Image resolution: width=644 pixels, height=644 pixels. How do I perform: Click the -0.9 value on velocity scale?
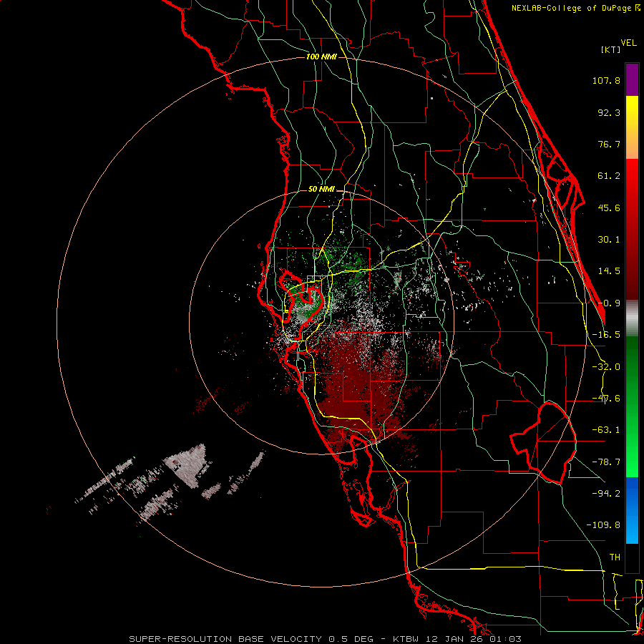click(609, 303)
